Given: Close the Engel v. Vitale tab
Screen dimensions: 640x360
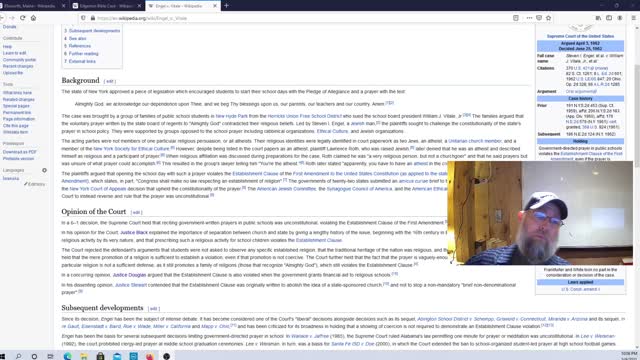Looking at the screenshot, I should click(215, 6).
